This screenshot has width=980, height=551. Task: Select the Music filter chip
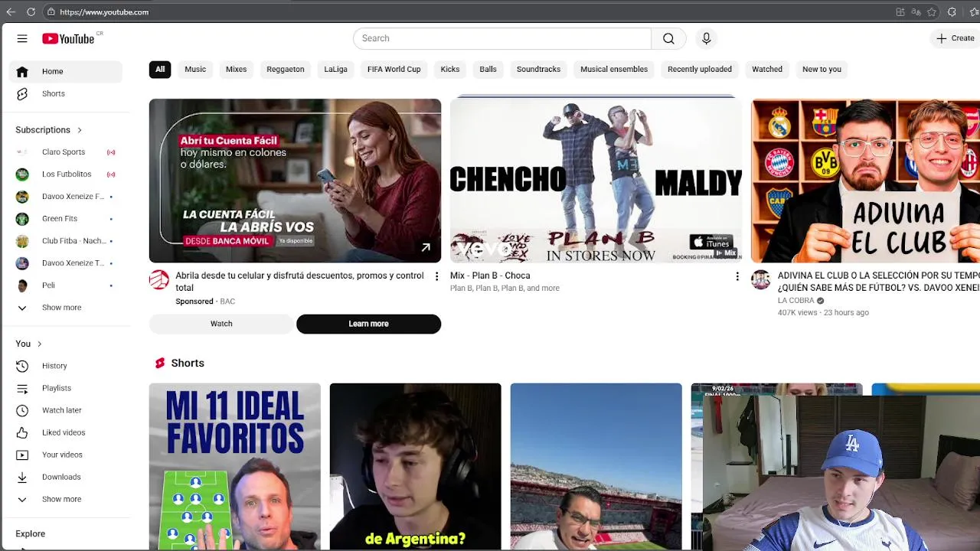click(x=195, y=69)
